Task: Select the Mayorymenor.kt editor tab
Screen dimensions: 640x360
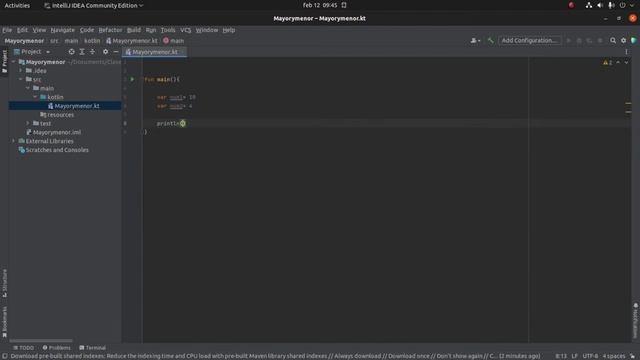Action: (154, 52)
